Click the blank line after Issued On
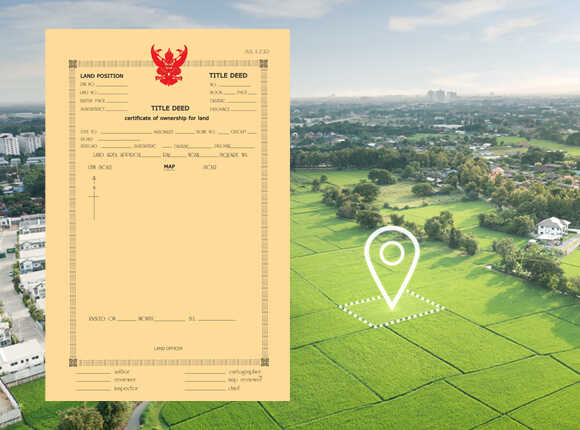 click(127, 320)
